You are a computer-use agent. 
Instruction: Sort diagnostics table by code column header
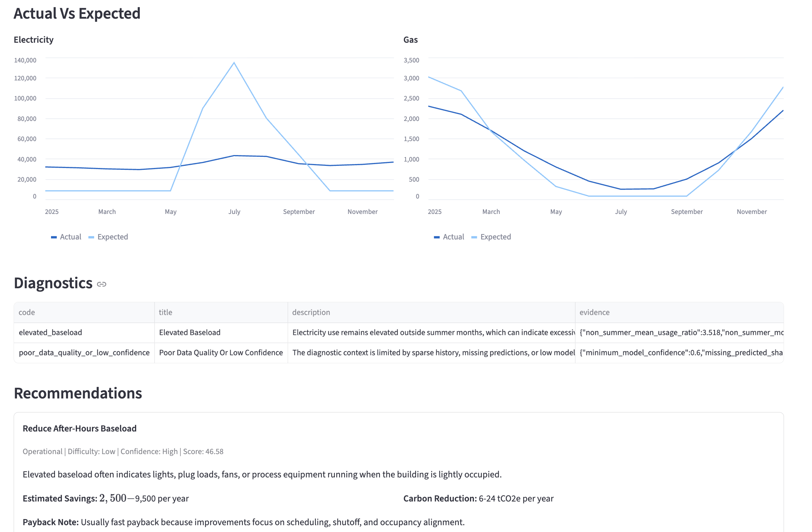(x=27, y=312)
